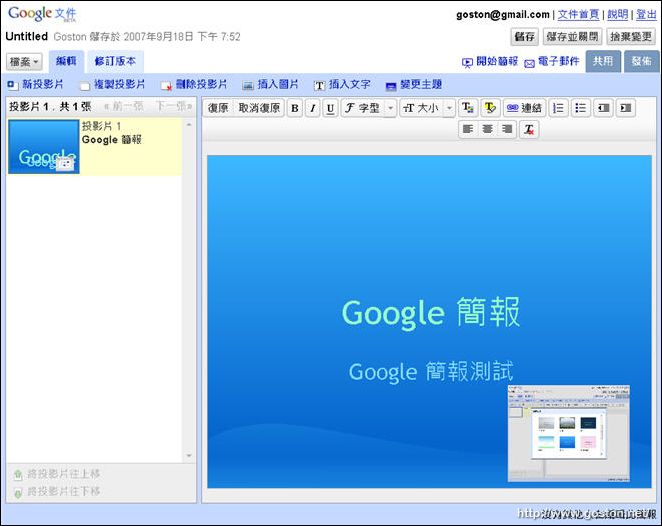
Task: Open the Font (字型) dropdown
Action: click(369, 108)
